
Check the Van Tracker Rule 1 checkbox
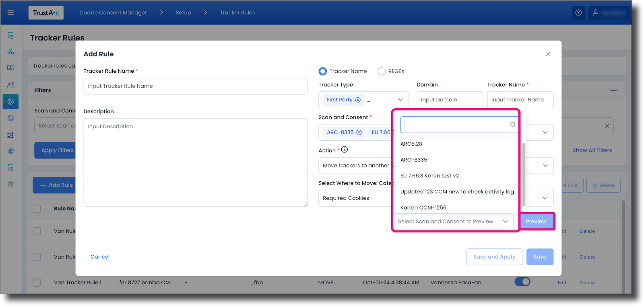click(x=37, y=283)
